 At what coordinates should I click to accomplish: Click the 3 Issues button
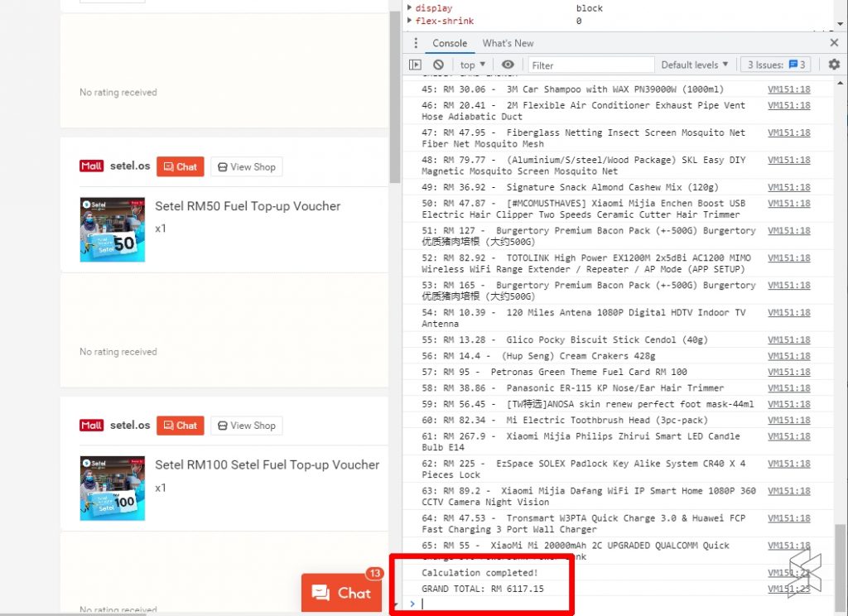pyautogui.click(x=776, y=65)
